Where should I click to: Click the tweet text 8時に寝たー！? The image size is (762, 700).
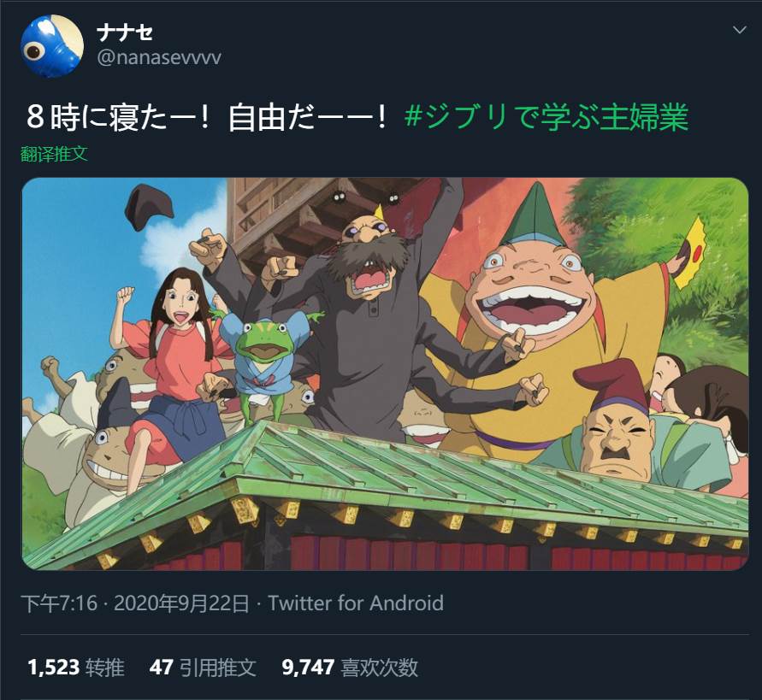point(118,118)
